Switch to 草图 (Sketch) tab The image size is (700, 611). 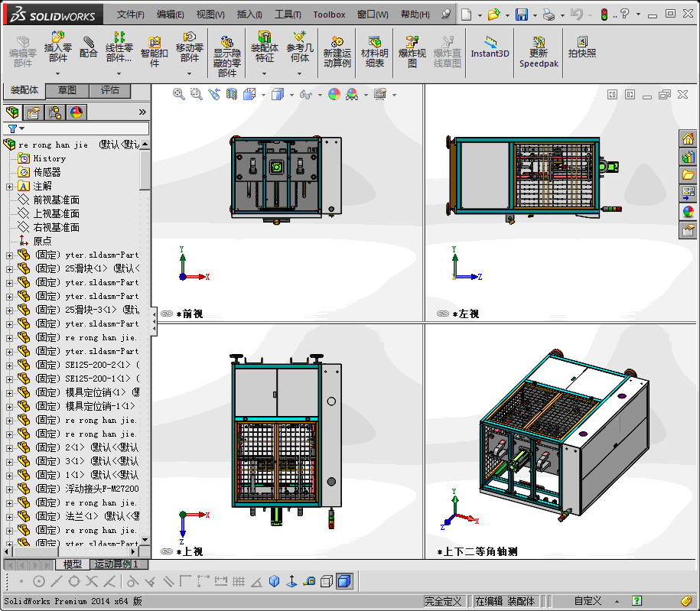click(x=67, y=90)
